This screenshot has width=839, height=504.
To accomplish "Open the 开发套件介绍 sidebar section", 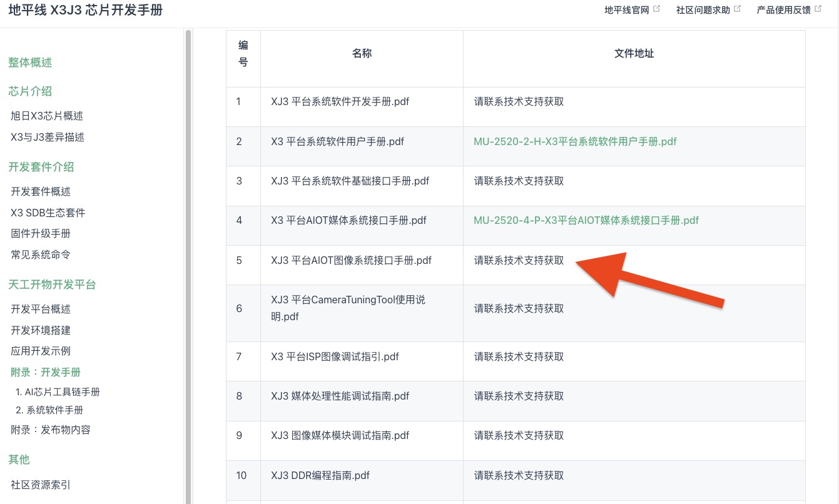I will [x=41, y=167].
